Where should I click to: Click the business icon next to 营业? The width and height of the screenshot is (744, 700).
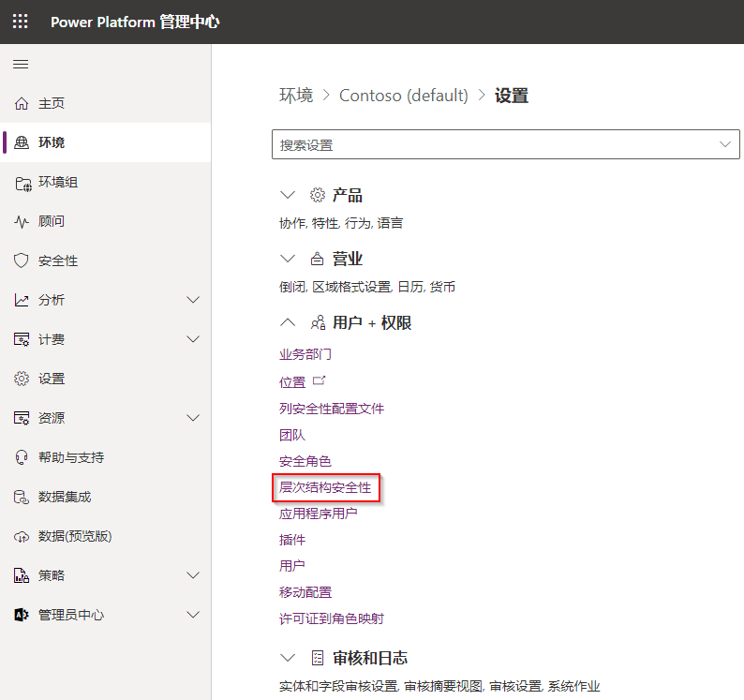click(x=317, y=259)
